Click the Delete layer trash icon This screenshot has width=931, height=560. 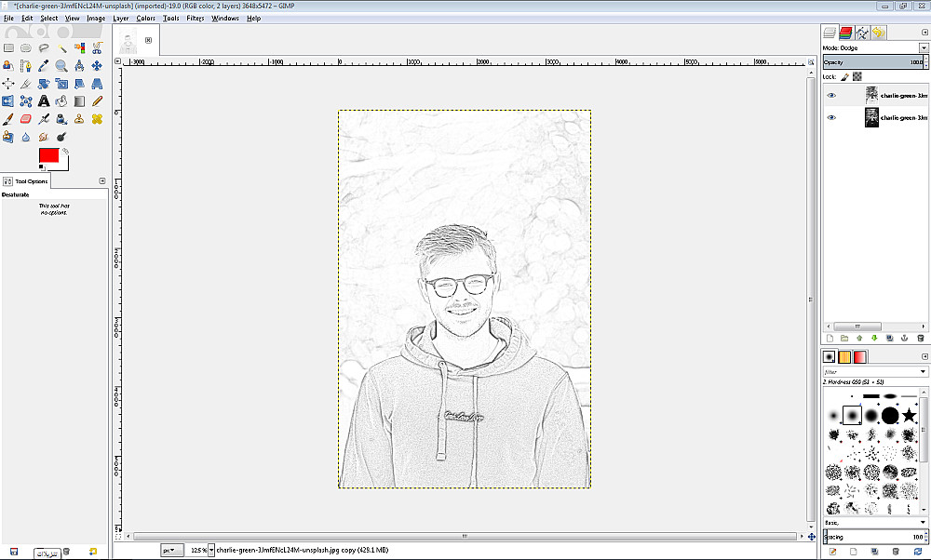coord(921,338)
